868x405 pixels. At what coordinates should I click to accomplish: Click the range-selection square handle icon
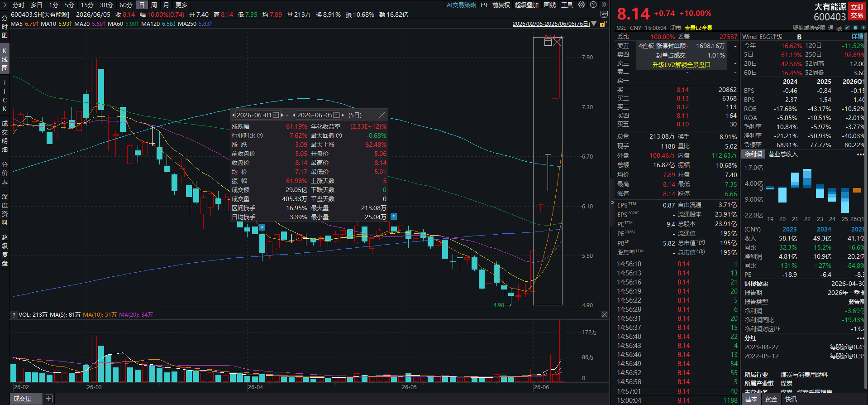(548, 42)
